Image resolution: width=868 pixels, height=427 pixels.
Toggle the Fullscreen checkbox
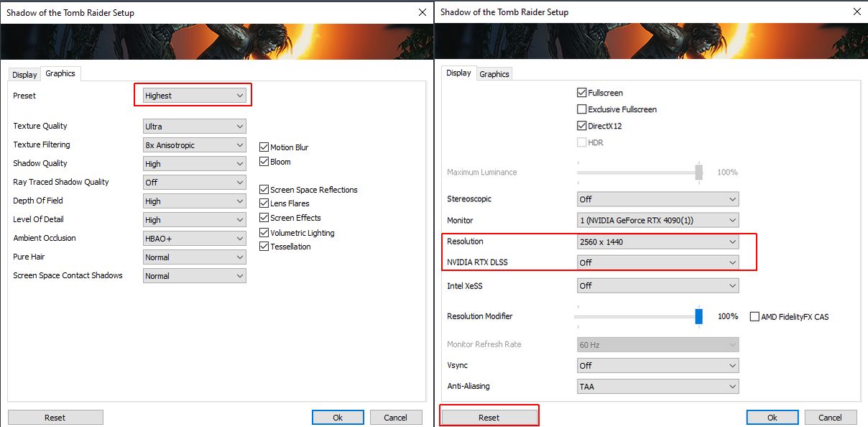click(582, 93)
